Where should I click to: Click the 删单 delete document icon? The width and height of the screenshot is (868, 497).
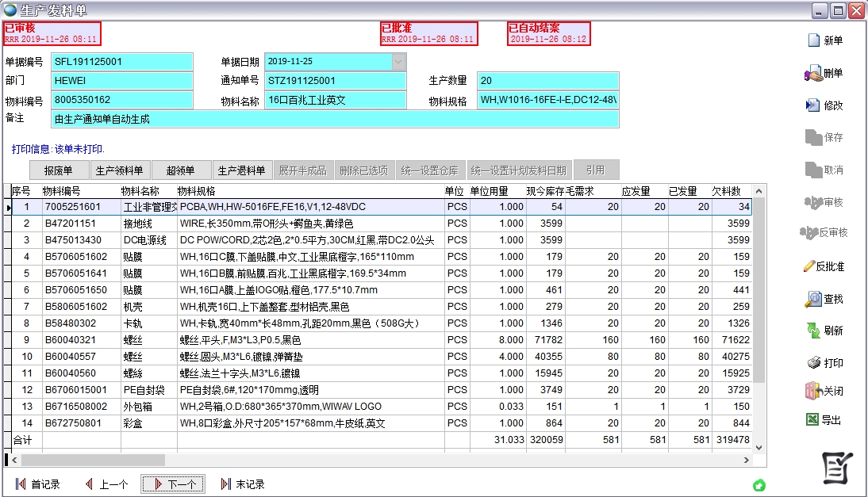[813, 74]
